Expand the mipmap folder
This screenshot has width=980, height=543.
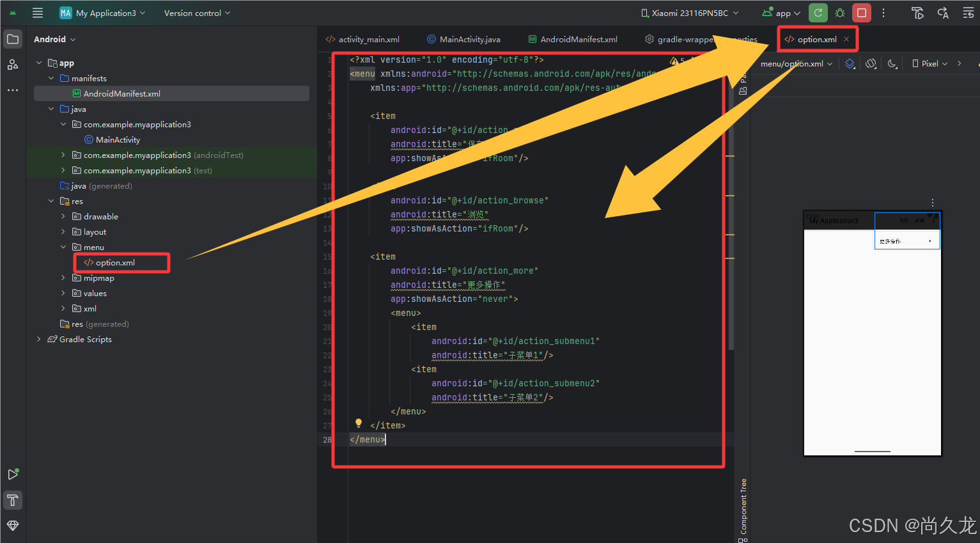click(x=63, y=278)
